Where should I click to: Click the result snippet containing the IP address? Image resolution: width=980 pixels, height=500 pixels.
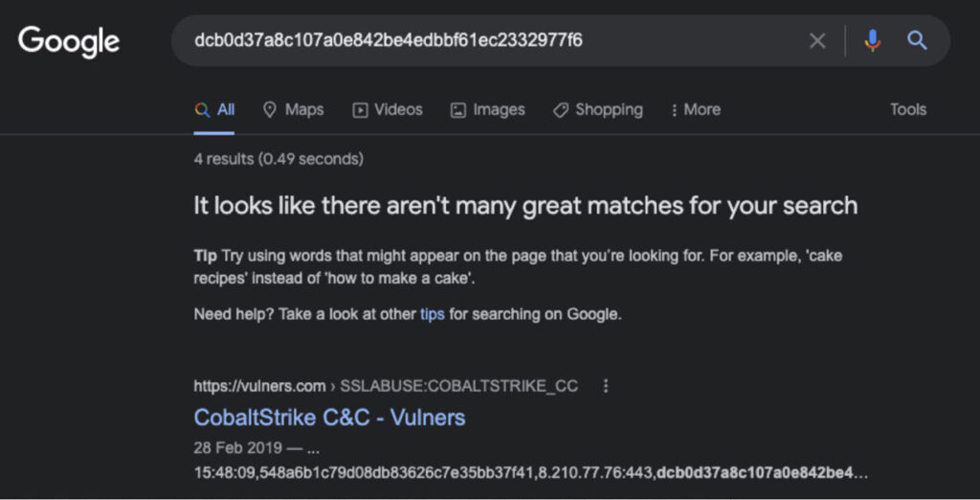click(530, 472)
